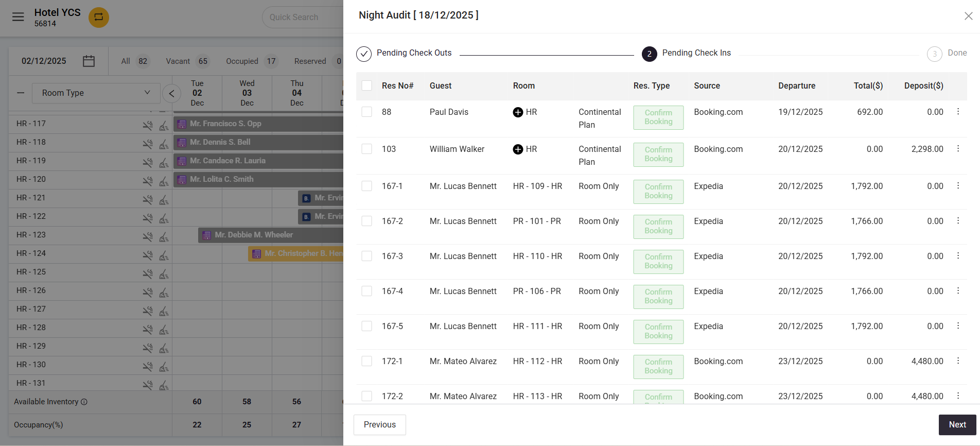
Task: Open the Room Type dropdown
Action: (x=96, y=93)
